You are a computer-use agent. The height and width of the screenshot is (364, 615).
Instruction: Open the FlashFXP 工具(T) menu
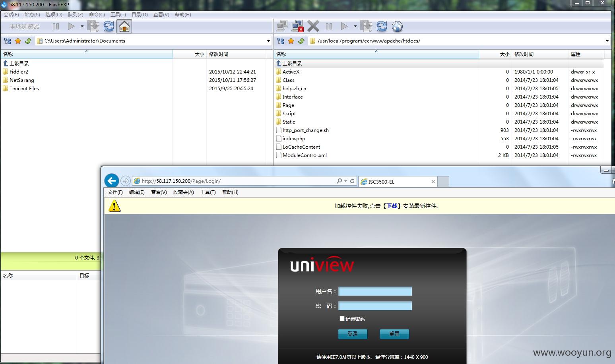(118, 14)
